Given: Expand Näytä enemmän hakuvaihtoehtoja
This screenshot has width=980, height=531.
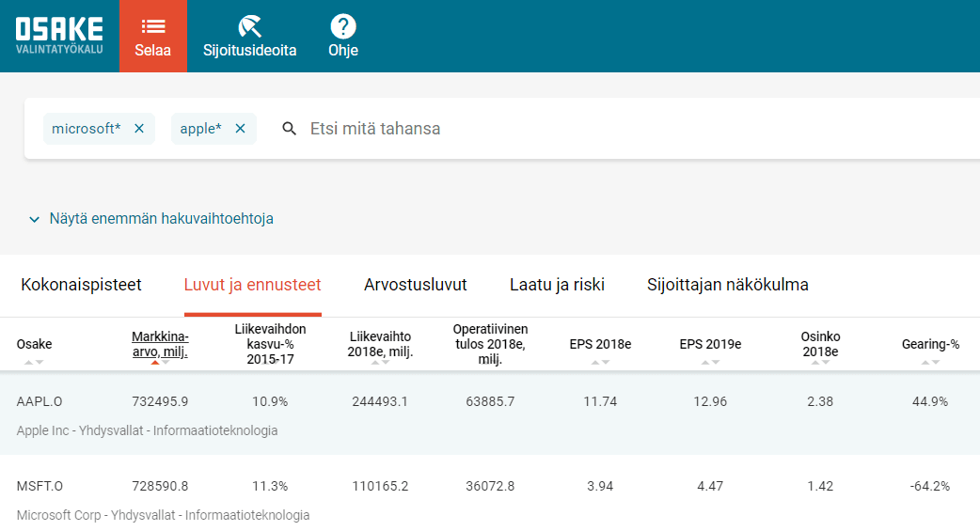Looking at the screenshot, I should pyautogui.click(x=151, y=219).
